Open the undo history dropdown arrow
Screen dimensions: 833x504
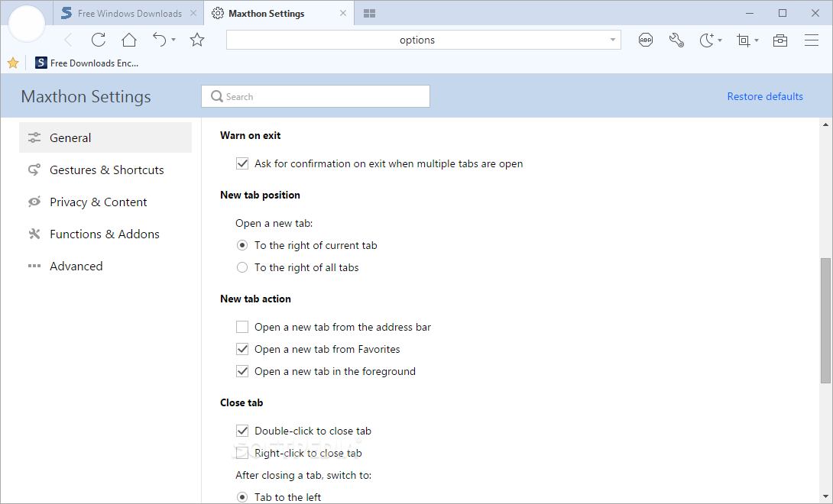173,40
